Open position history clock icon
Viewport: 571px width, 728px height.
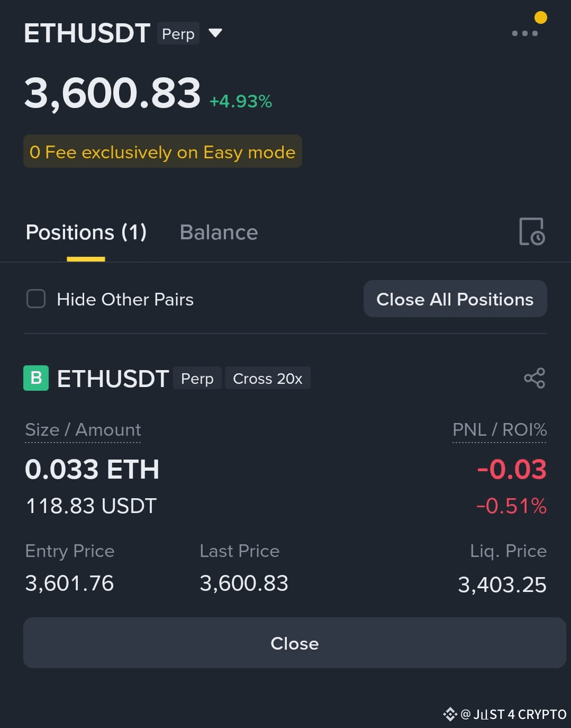point(532,231)
